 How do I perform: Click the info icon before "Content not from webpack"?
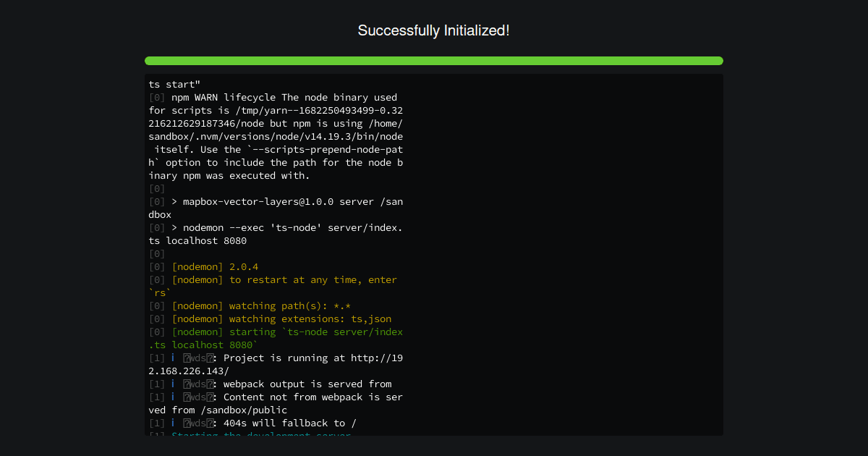[173, 397]
